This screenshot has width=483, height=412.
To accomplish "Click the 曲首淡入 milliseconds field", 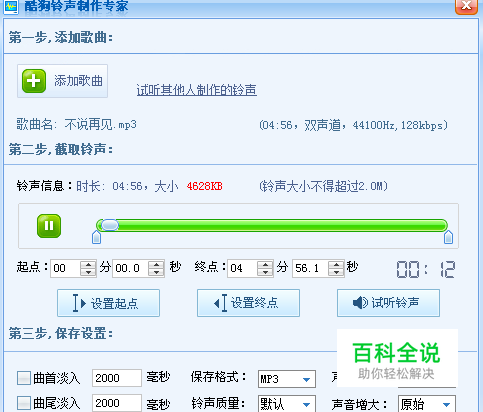I will (x=117, y=378).
